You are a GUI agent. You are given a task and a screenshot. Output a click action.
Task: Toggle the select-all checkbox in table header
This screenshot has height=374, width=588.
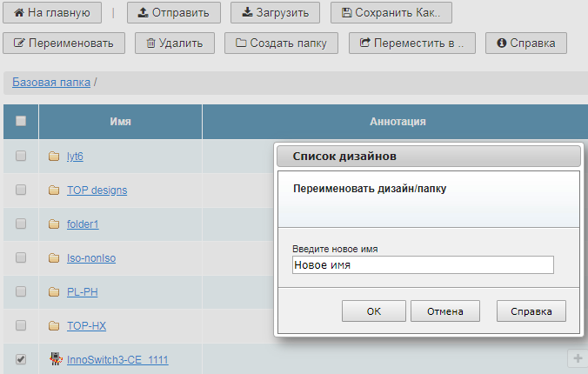tap(21, 121)
